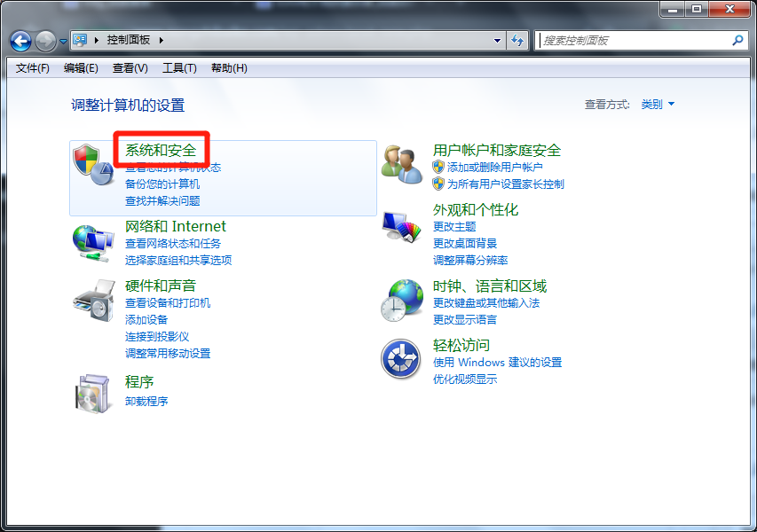Open the 程序 category

(x=139, y=381)
